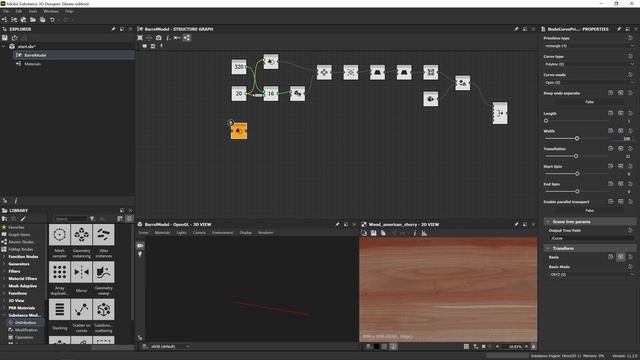Select the node labeled 16
Image resolution: width=640 pixels, height=360 pixels.
point(271,93)
